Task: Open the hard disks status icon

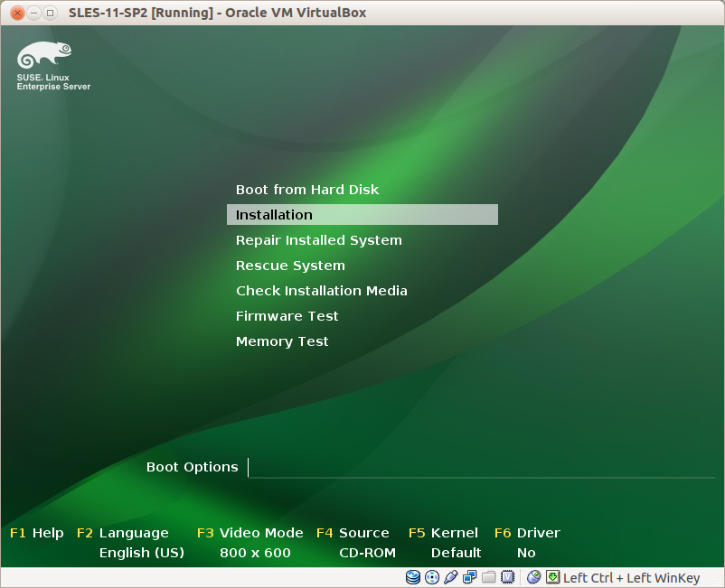Action: (x=413, y=577)
